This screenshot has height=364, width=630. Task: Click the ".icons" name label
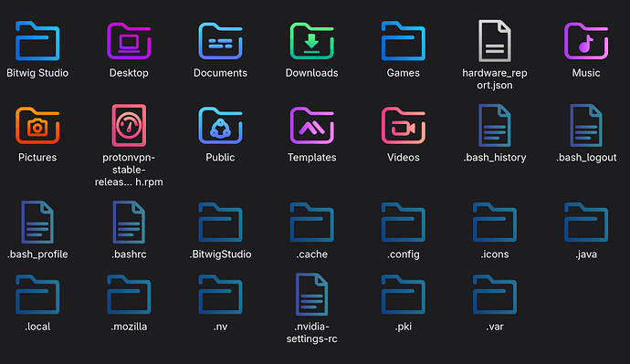[x=495, y=255]
